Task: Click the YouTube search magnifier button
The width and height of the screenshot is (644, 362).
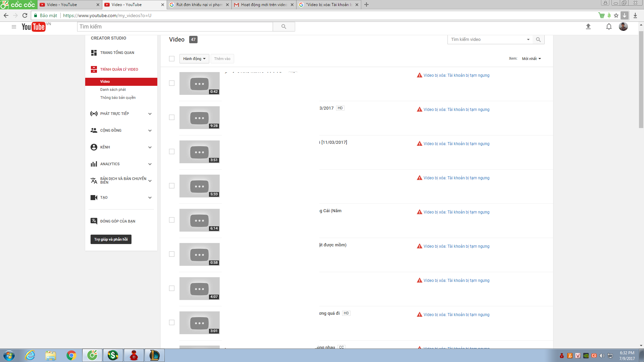Action: pyautogui.click(x=284, y=26)
